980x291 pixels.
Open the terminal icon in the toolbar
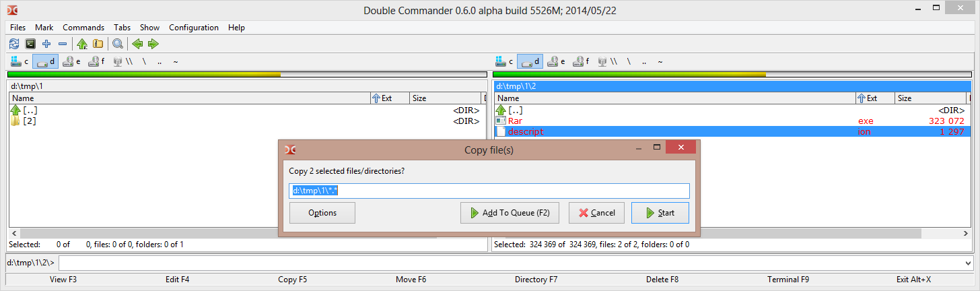point(30,44)
